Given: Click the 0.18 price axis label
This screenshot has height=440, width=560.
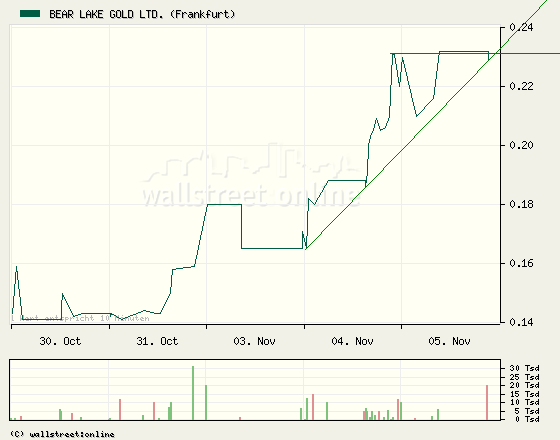Looking at the screenshot, I should pyautogui.click(x=521, y=204).
